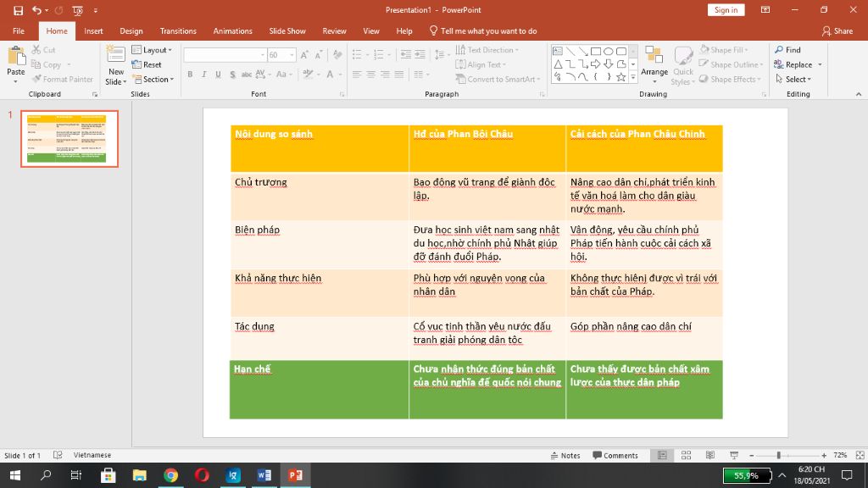This screenshot has width=868, height=488.
Task: Open the Comments pane
Action: (615, 455)
